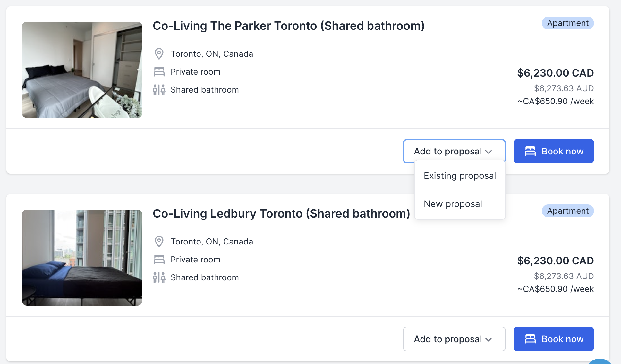Open Add to proposal dropdown for The Parker
Image resolution: width=621 pixels, height=364 pixels.
coord(454,151)
